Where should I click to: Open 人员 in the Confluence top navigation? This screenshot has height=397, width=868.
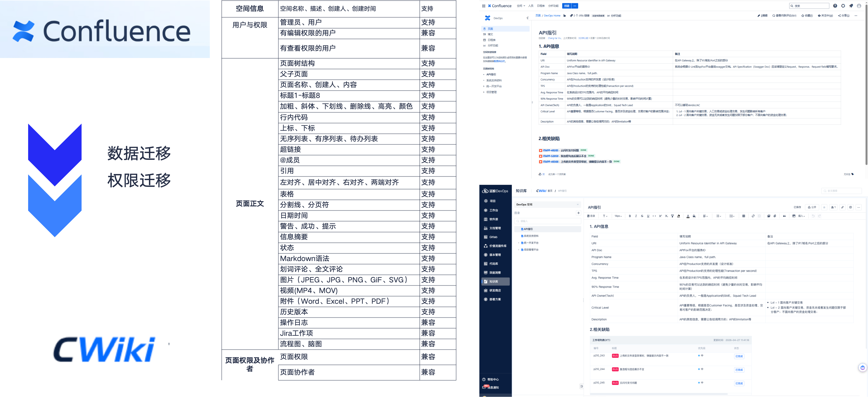(x=531, y=6)
